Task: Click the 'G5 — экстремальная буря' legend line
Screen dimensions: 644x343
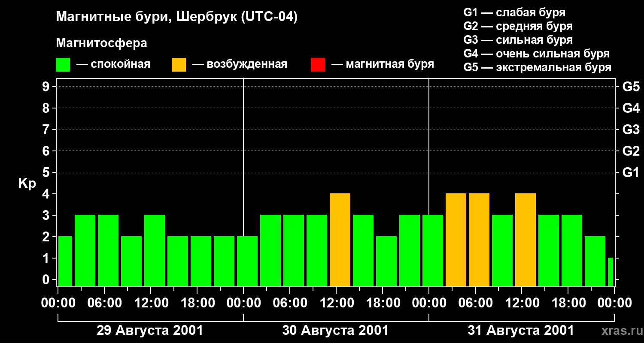Action: tap(537, 67)
